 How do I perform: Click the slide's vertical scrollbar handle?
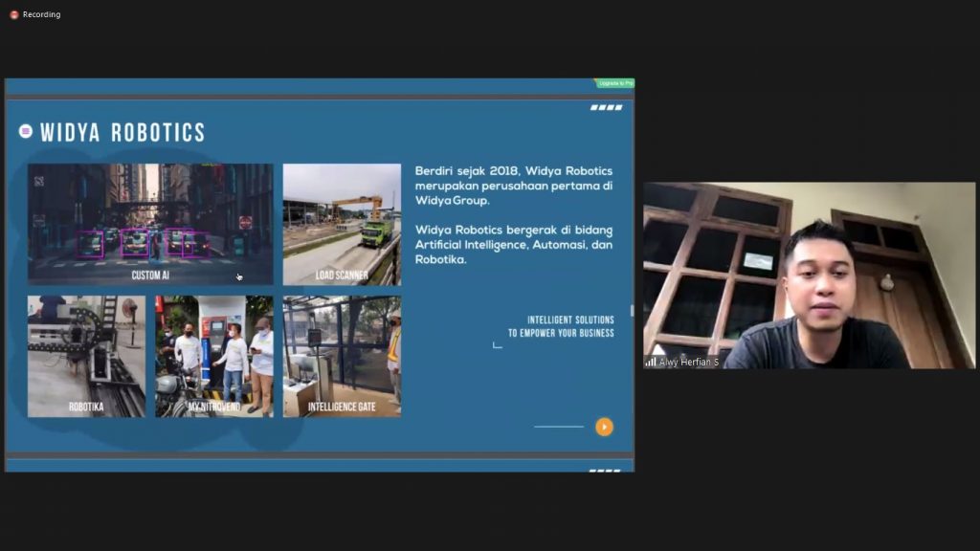point(632,311)
